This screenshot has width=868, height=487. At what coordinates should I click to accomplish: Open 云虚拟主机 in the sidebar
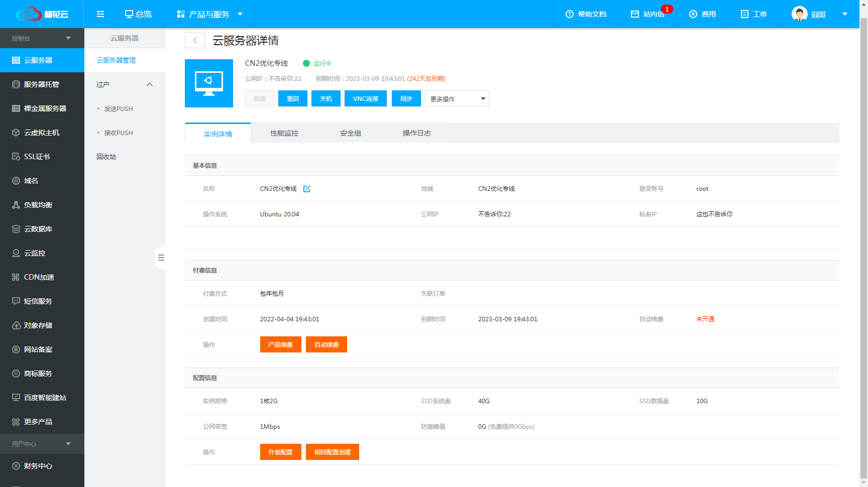pos(42,133)
